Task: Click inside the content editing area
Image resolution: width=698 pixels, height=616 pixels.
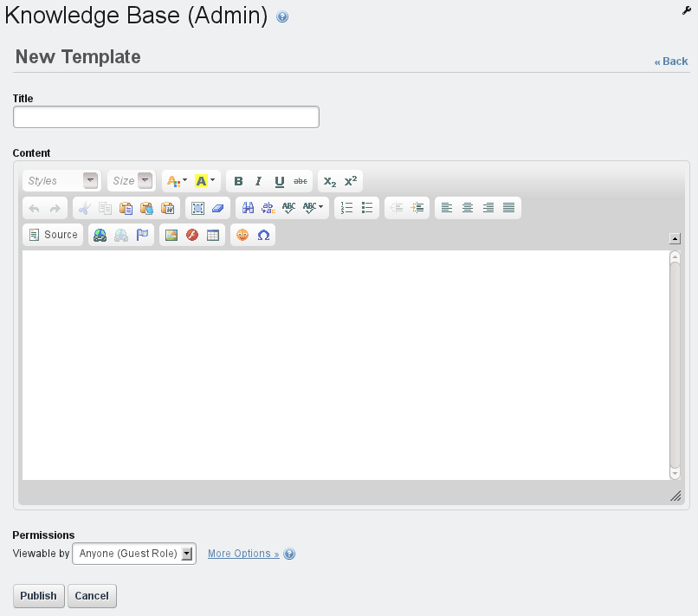Action: [346, 366]
